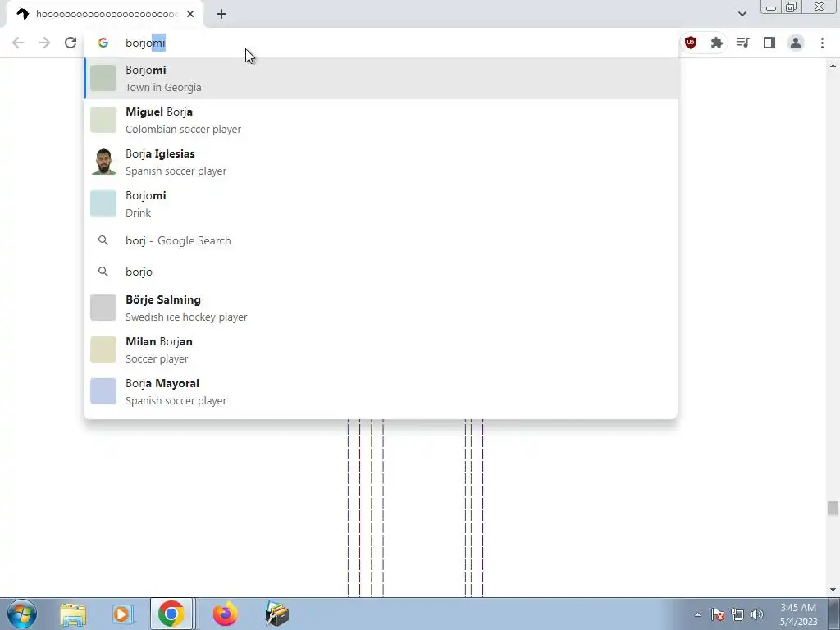Click page scrollbar down arrow

[833, 590]
